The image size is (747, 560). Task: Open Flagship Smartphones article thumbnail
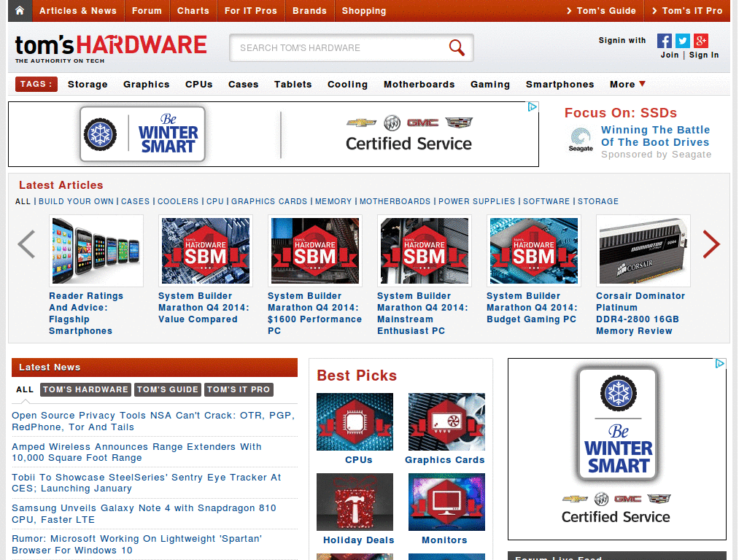(x=96, y=251)
